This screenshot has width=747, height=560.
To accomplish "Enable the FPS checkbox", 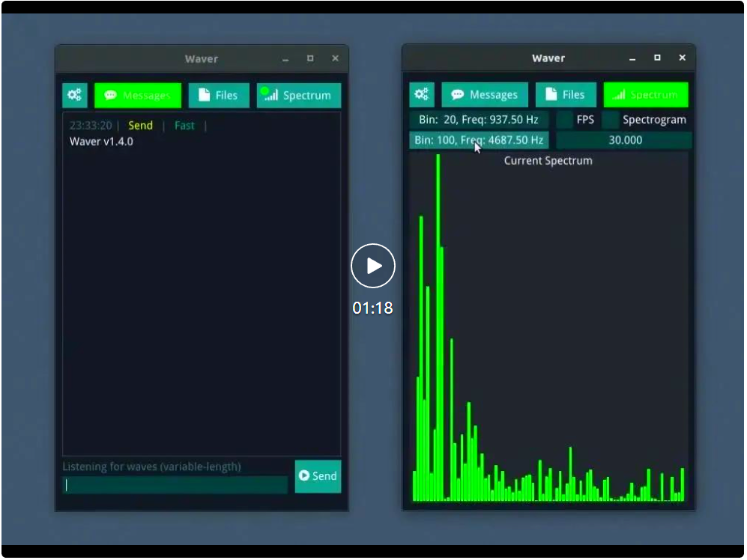I will (565, 120).
